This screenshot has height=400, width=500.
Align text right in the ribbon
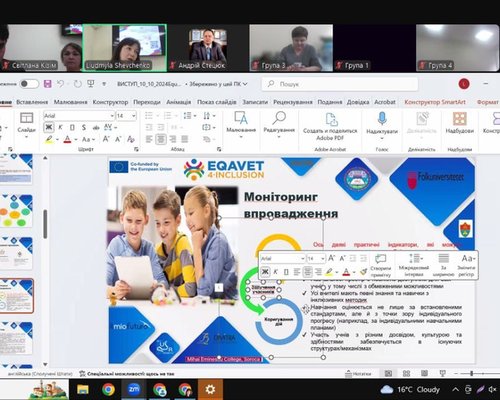click(173, 139)
